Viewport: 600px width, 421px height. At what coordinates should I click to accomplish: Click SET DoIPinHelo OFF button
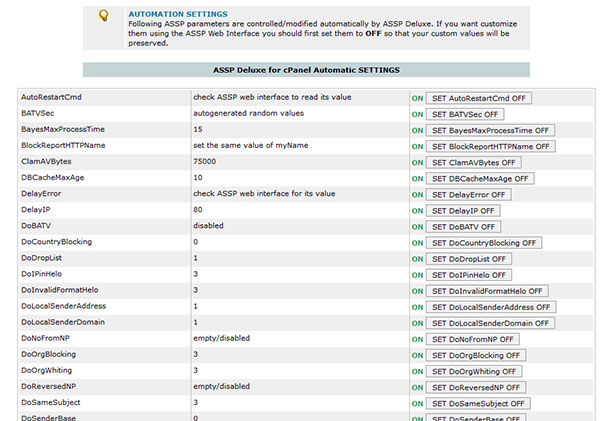click(469, 275)
